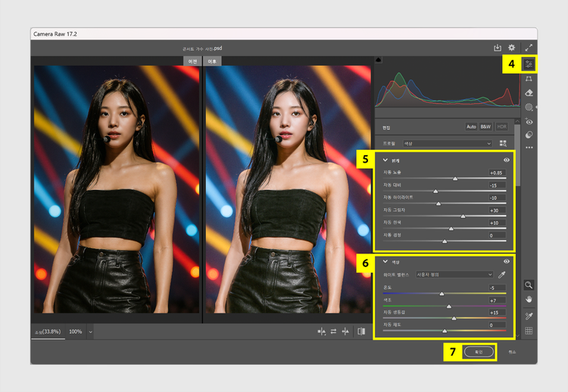
Task: Click the temperature value field -5
Action: click(497, 288)
